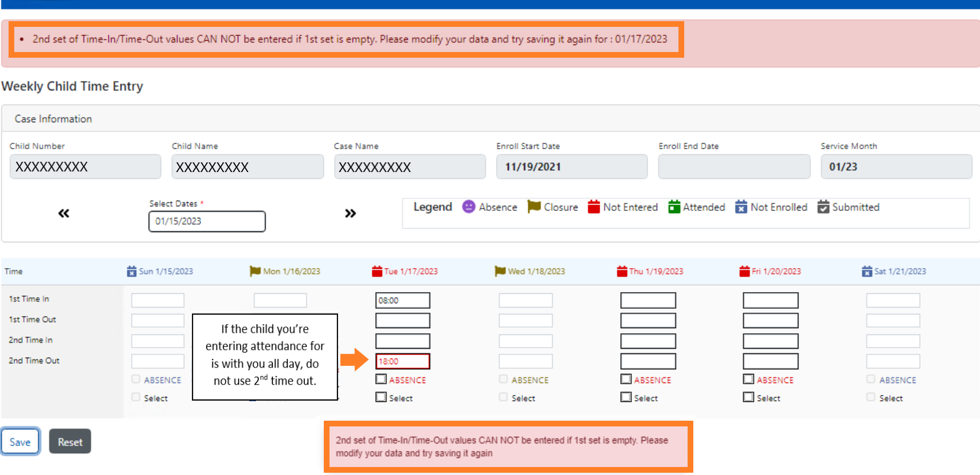Image resolution: width=980 pixels, height=475 pixels.
Task: Click the Not Enrolled legend icon
Action: pos(741,207)
